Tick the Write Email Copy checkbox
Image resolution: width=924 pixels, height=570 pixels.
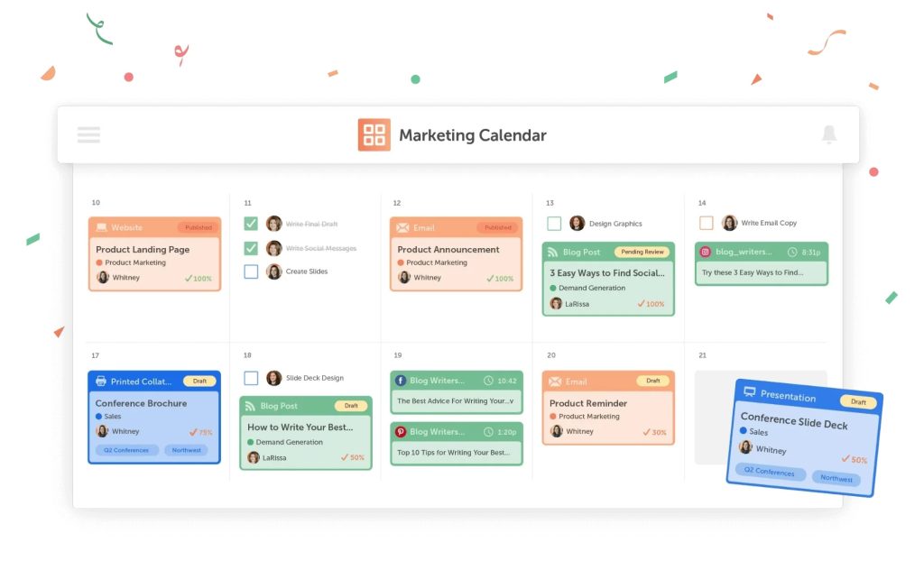click(707, 223)
